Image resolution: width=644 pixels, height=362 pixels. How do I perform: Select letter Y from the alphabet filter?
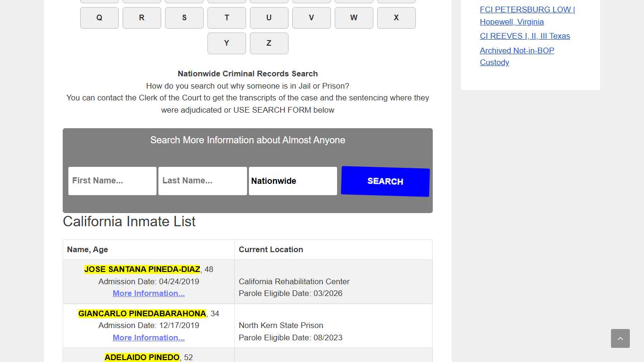pos(226,43)
